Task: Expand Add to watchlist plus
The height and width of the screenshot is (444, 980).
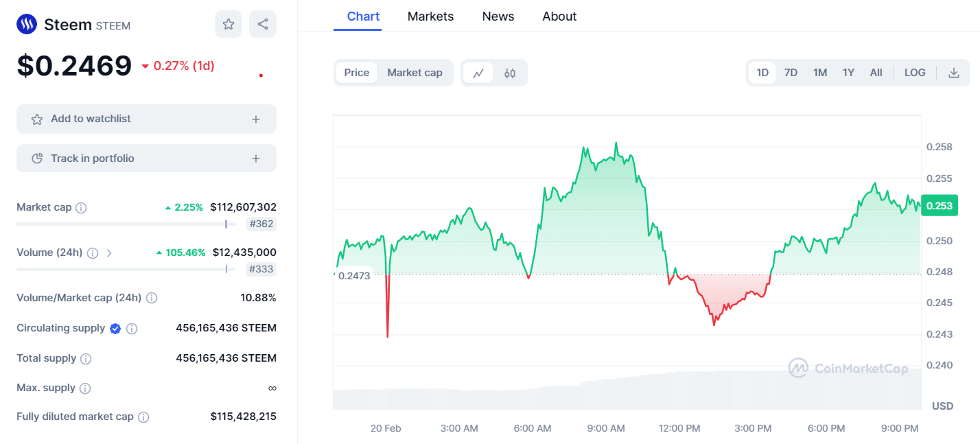Action: click(x=256, y=119)
